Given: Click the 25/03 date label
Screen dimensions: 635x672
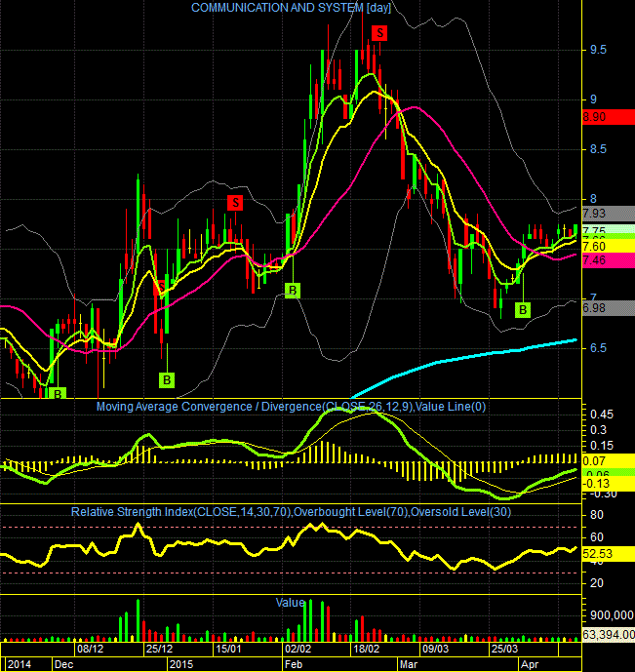Looking at the screenshot, I should (504, 649).
